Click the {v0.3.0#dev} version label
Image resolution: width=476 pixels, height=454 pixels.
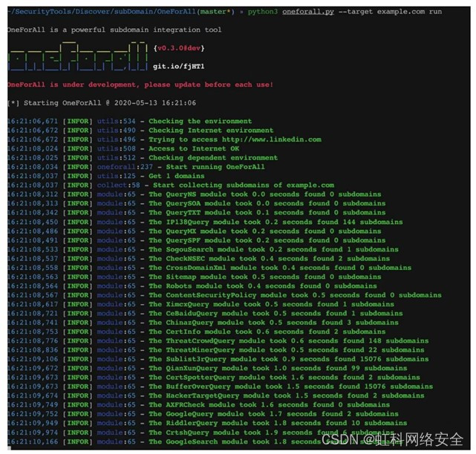point(179,48)
